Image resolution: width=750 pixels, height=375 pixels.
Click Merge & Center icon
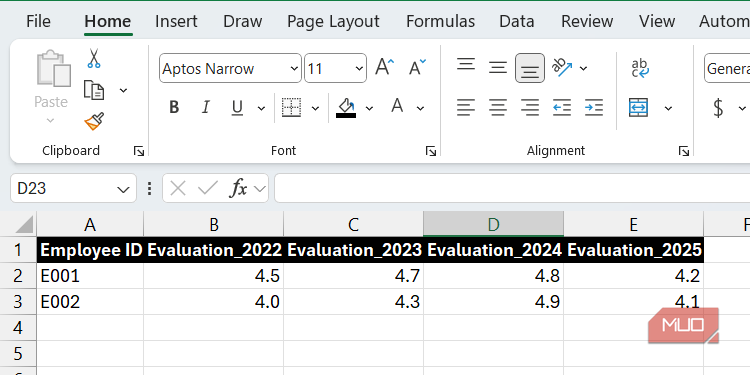click(x=639, y=108)
